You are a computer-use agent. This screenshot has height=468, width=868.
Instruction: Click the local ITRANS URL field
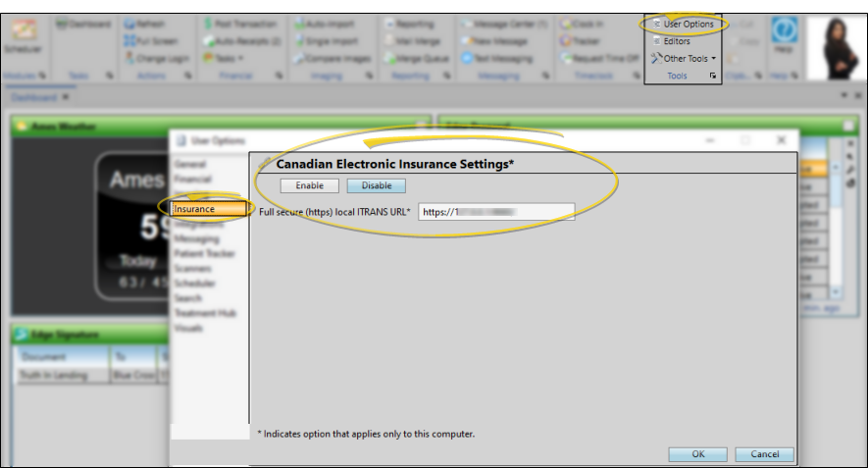pyautogui.click(x=495, y=212)
